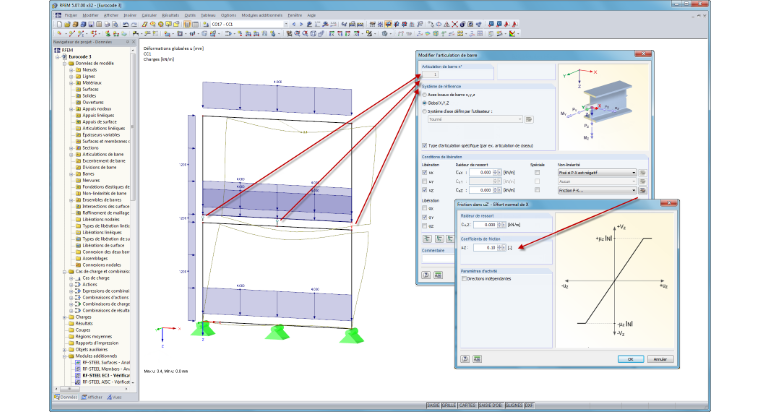
Task: Switch to the Données navigator tab
Action: (66, 397)
